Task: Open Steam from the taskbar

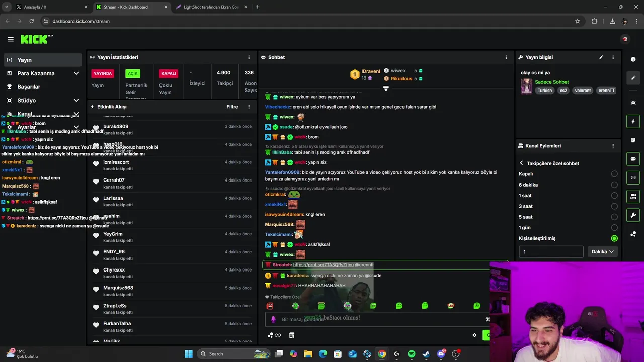Action: (426, 354)
